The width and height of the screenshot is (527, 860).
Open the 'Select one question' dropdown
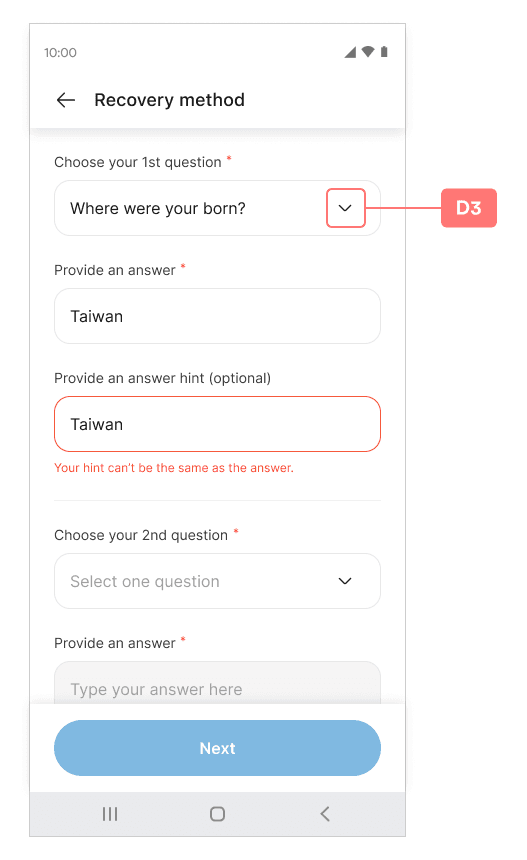pyautogui.click(x=217, y=581)
